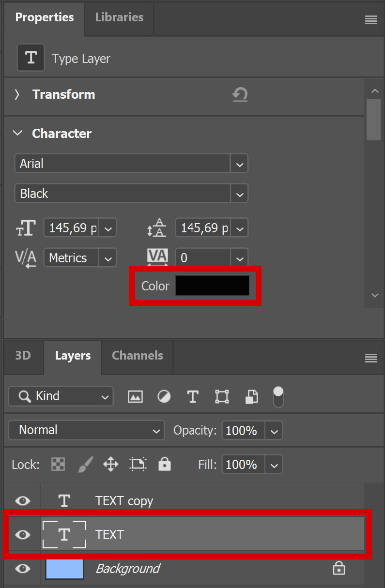385x588 pixels.
Task: Click the leading value field
Action: [203, 228]
